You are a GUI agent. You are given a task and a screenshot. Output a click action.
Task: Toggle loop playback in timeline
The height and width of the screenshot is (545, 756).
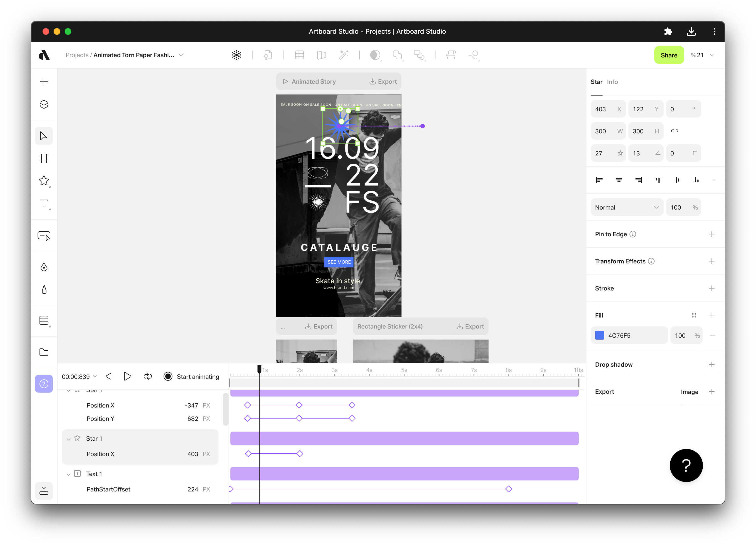tap(148, 376)
